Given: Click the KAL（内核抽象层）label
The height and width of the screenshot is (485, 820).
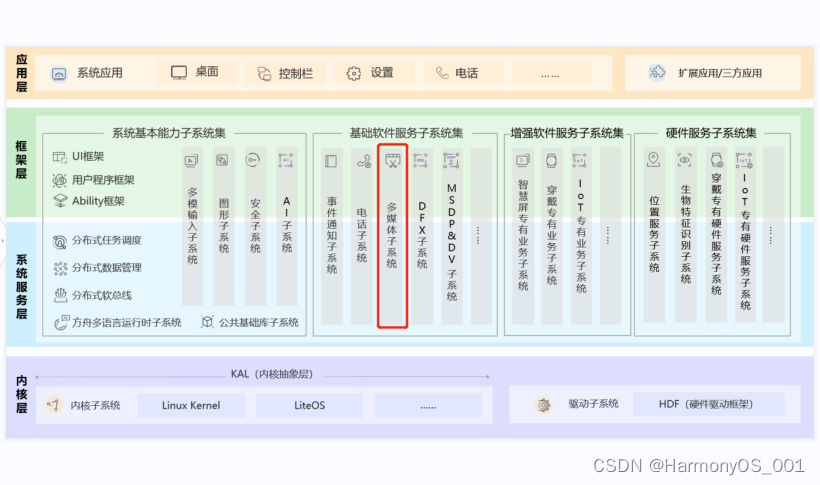Looking at the screenshot, I should [x=272, y=374].
